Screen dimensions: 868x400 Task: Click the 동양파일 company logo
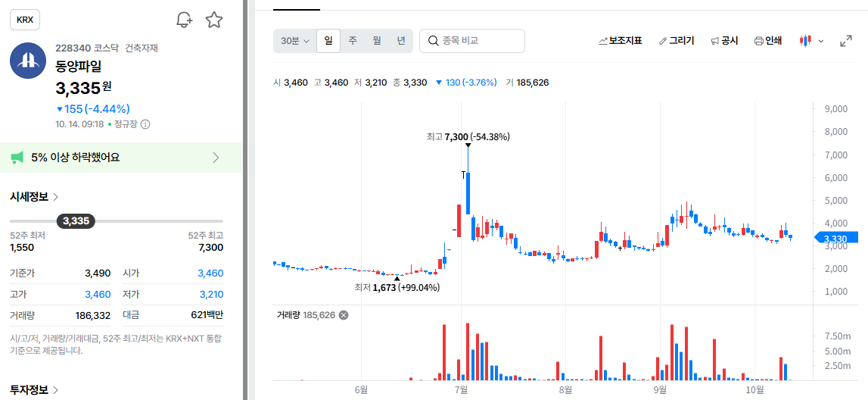point(28,61)
